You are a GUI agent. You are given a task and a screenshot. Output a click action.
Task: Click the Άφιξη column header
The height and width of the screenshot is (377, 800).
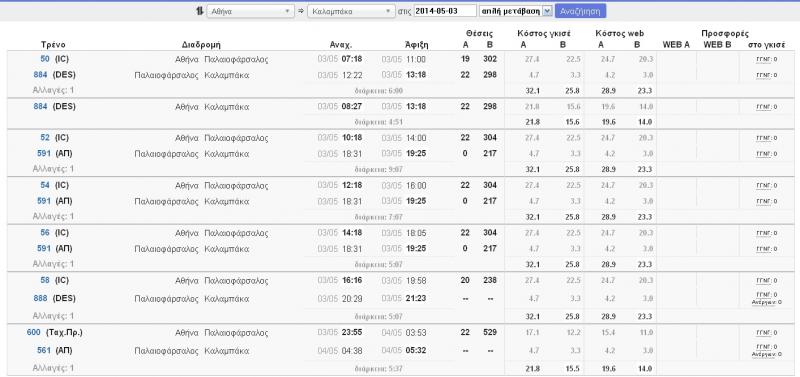pos(416,45)
